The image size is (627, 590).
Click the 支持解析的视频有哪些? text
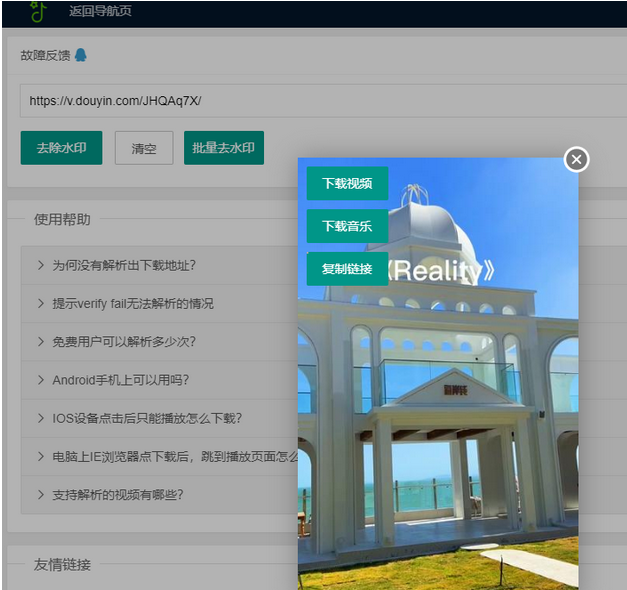[x=118, y=495]
